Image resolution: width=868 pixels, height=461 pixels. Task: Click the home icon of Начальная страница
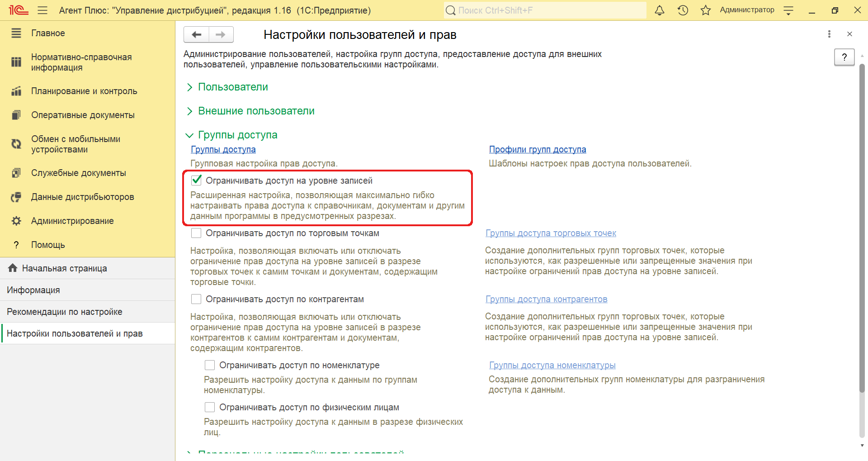[x=13, y=268]
